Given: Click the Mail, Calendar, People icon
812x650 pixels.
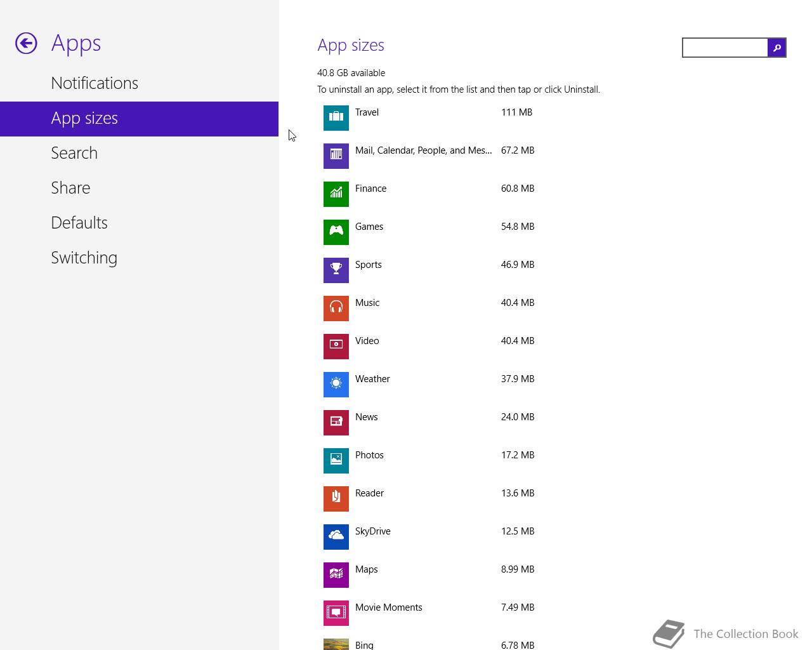Looking at the screenshot, I should click(336, 156).
